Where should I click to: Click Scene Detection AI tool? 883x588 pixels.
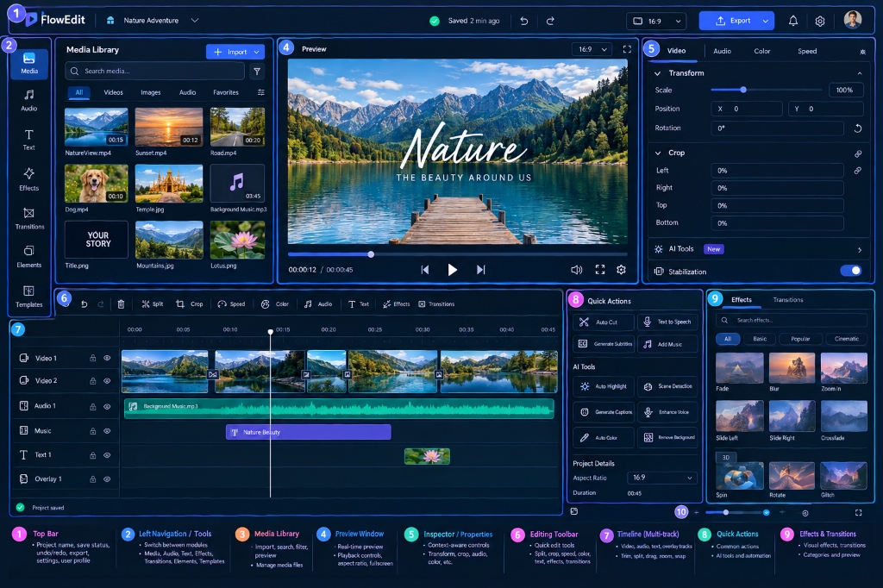tap(668, 386)
